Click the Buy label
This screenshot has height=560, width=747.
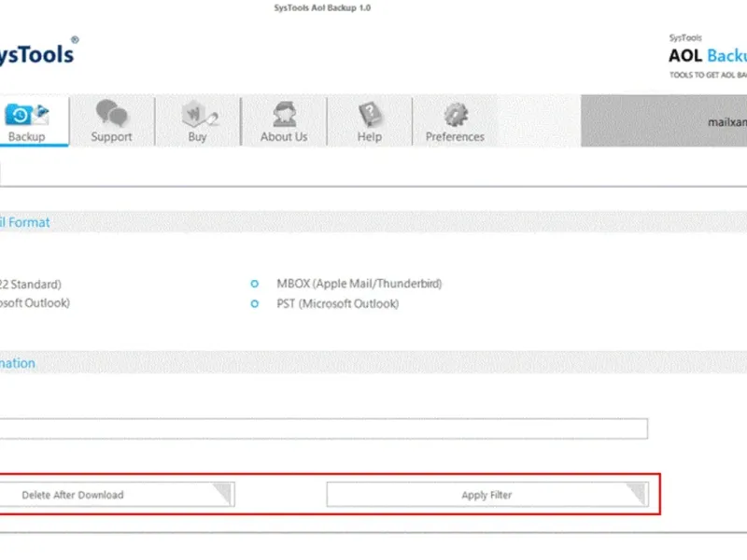point(197,136)
